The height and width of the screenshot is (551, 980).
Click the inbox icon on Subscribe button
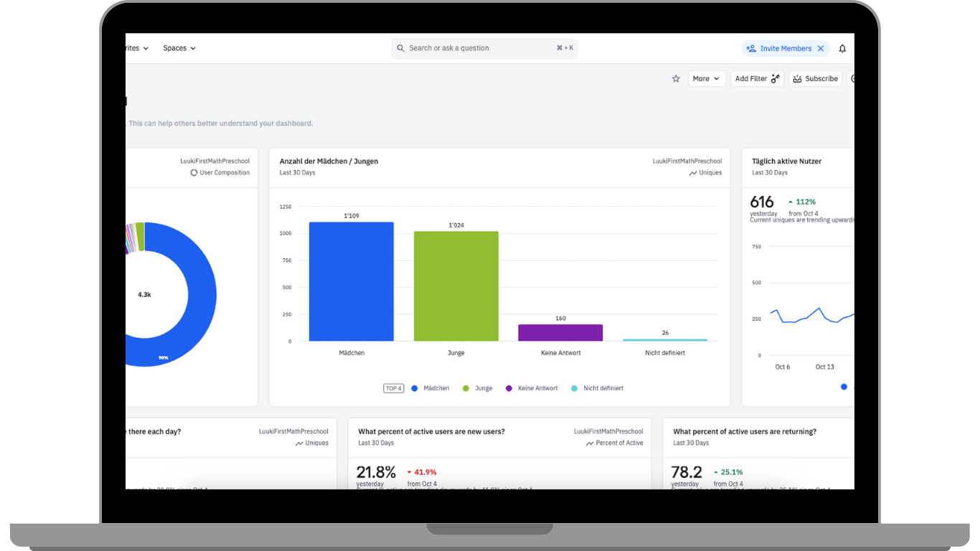(797, 78)
